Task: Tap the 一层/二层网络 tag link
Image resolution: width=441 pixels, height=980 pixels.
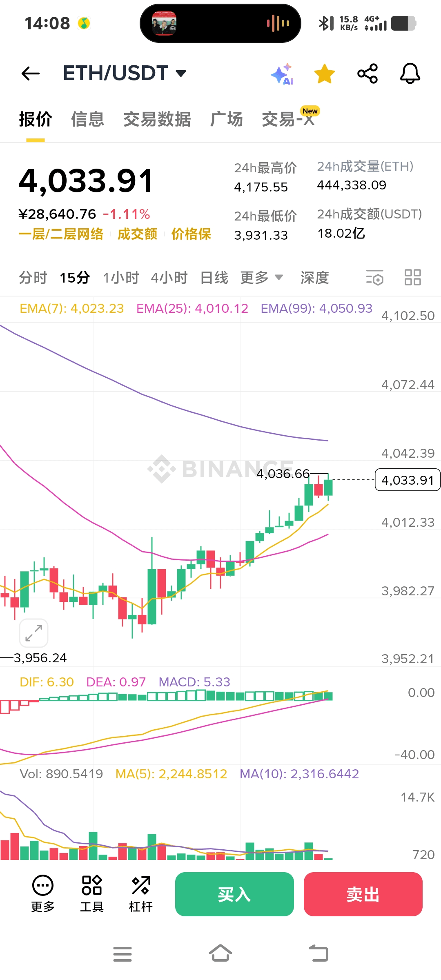Action: click(61, 234)
